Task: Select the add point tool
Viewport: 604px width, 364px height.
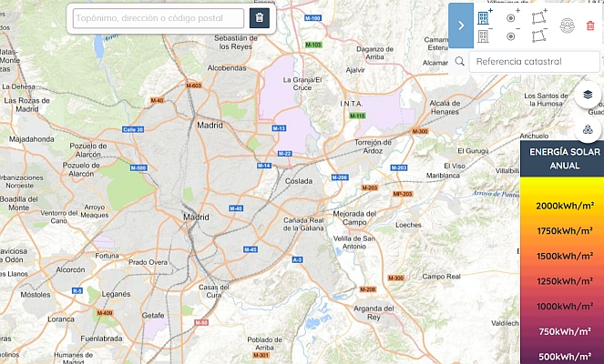Action: (x=512, y=16)
